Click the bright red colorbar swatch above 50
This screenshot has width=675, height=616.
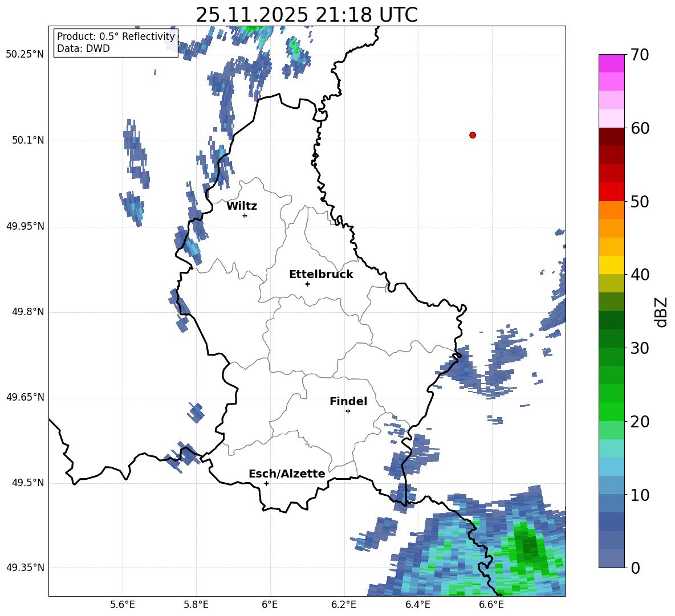point(611,192)
